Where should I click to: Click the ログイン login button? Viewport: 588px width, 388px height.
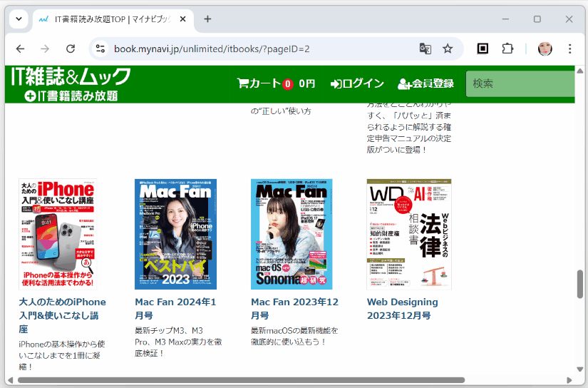tap(357, 83)
